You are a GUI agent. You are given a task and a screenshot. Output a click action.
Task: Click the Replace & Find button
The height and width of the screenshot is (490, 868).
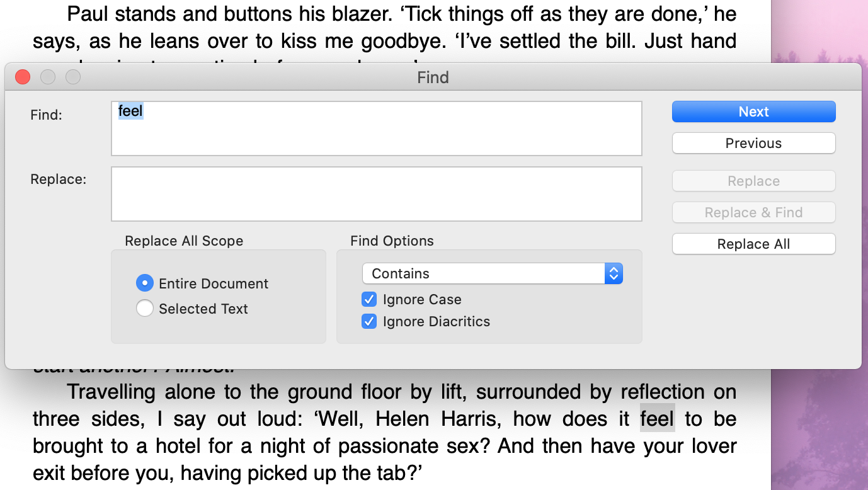coord(753,212)
